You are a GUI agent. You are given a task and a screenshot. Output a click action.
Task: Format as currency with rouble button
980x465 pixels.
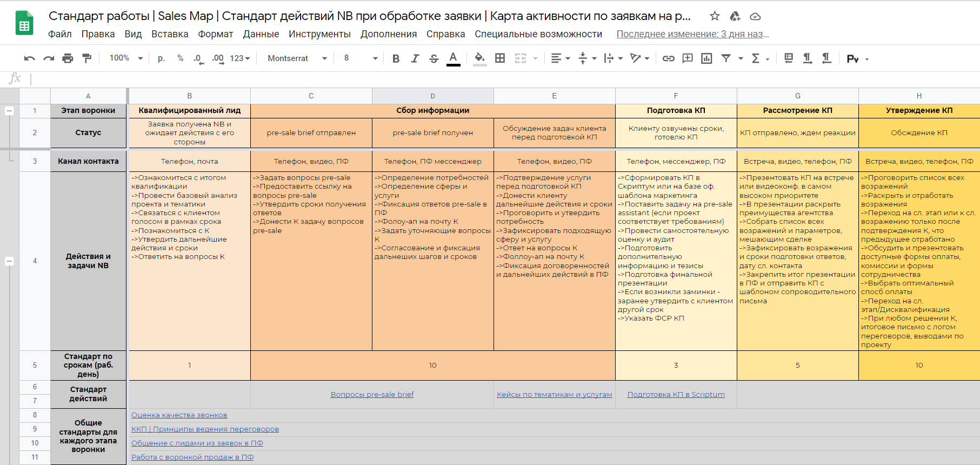click(x=161, y=58)
